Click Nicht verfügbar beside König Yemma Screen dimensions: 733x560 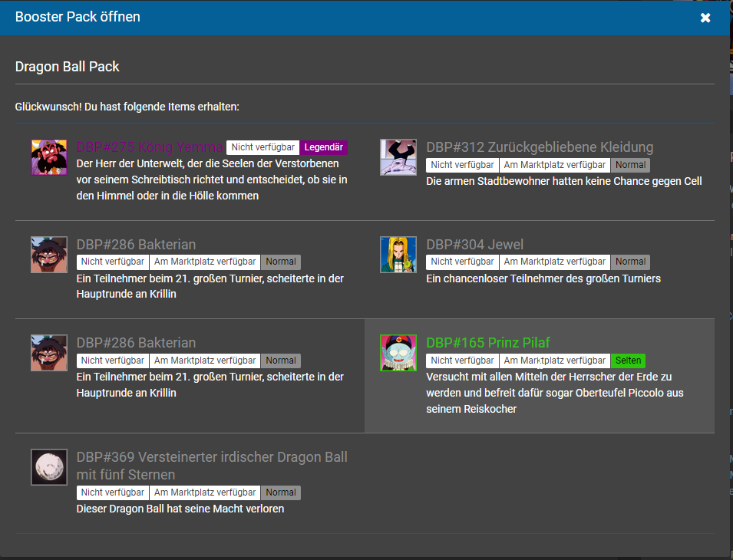click(262, 147)
